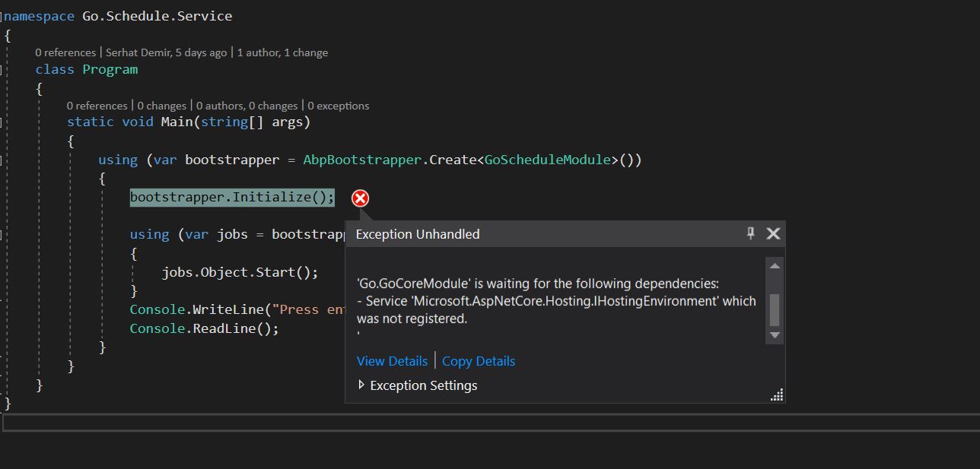
Task: Click the class name Program
Action: (x=110, y=69)
